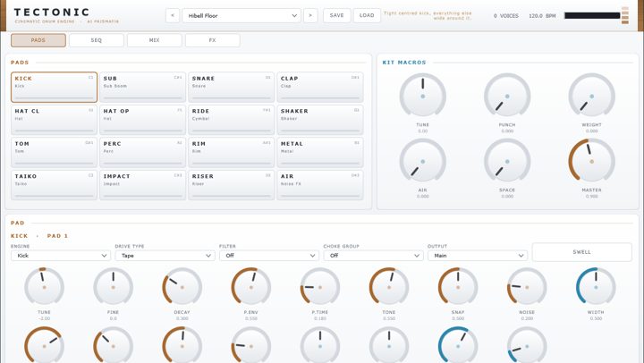Toggle the SWELL button
Screen dimensions: 644x363
point(582,252)
